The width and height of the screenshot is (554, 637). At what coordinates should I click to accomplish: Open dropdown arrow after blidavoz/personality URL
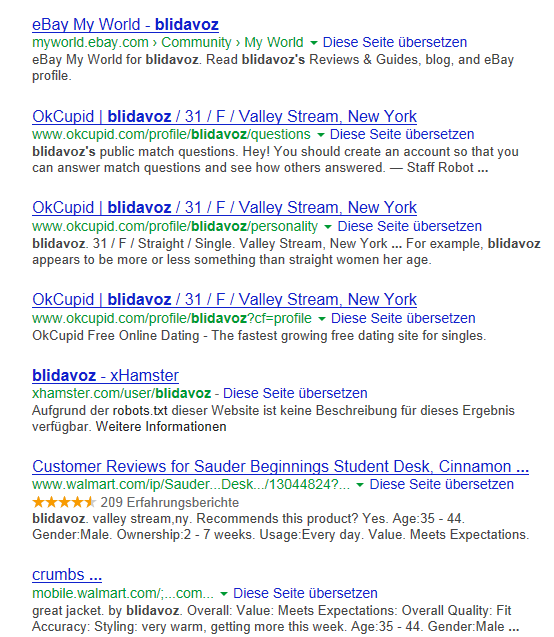point(328,227)
